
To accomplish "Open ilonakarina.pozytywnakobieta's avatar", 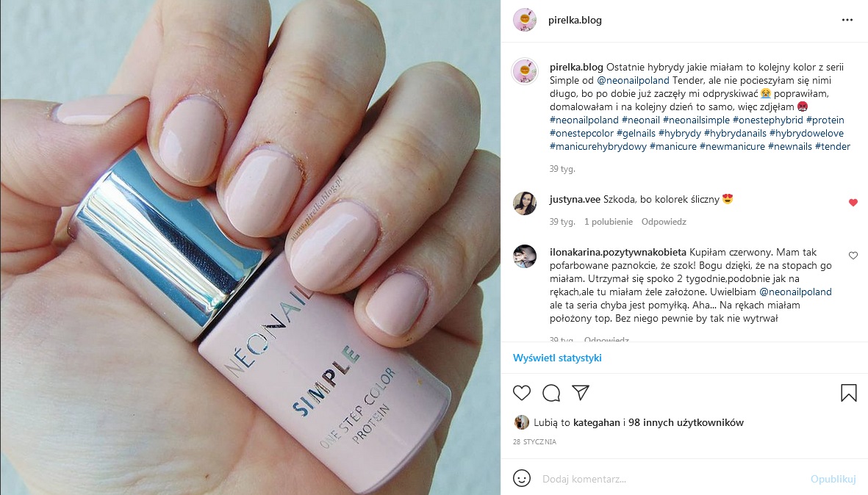I will (x=524, y=256).
